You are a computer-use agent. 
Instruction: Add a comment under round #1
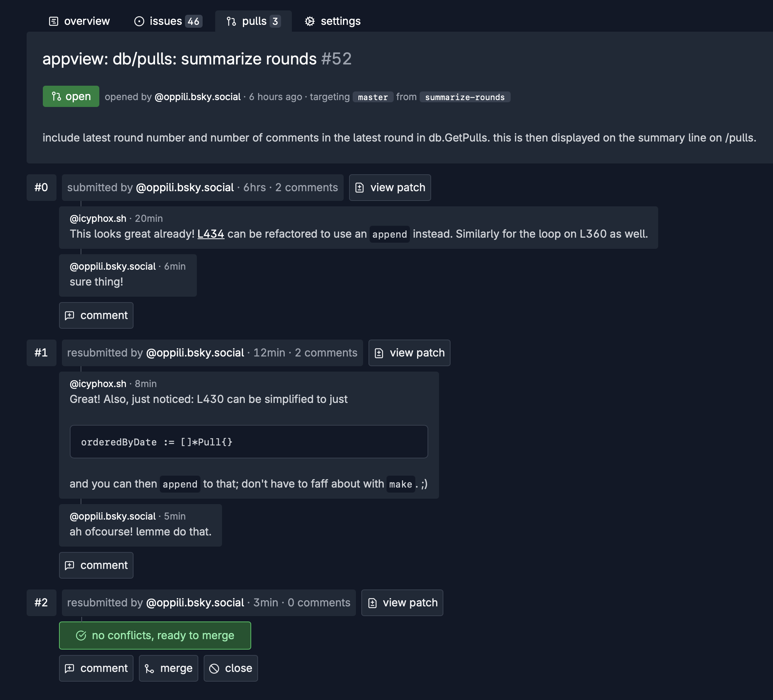point(96,565)
